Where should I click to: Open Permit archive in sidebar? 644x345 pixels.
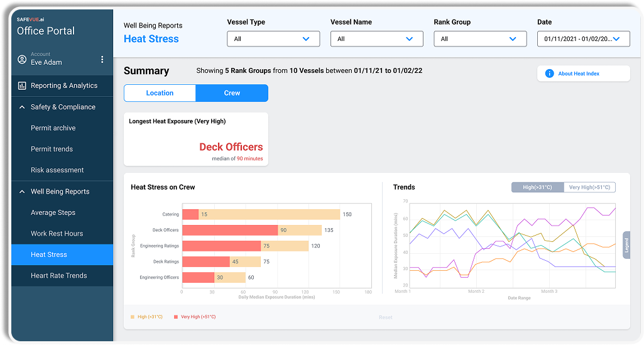53,128
